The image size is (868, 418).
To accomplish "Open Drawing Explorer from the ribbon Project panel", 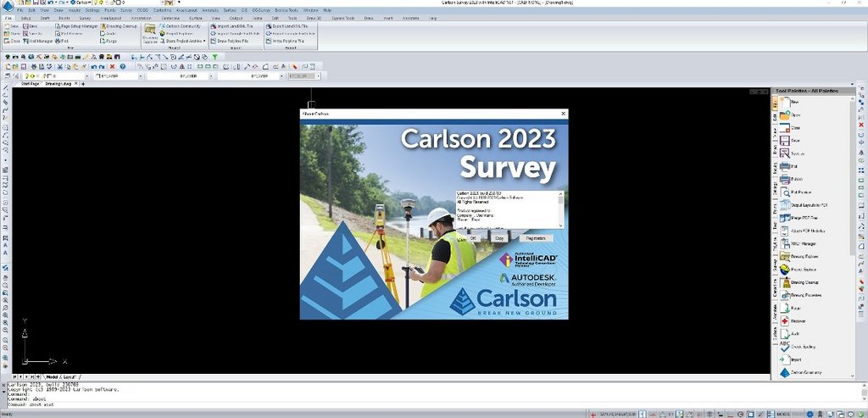I will (150, 33).
